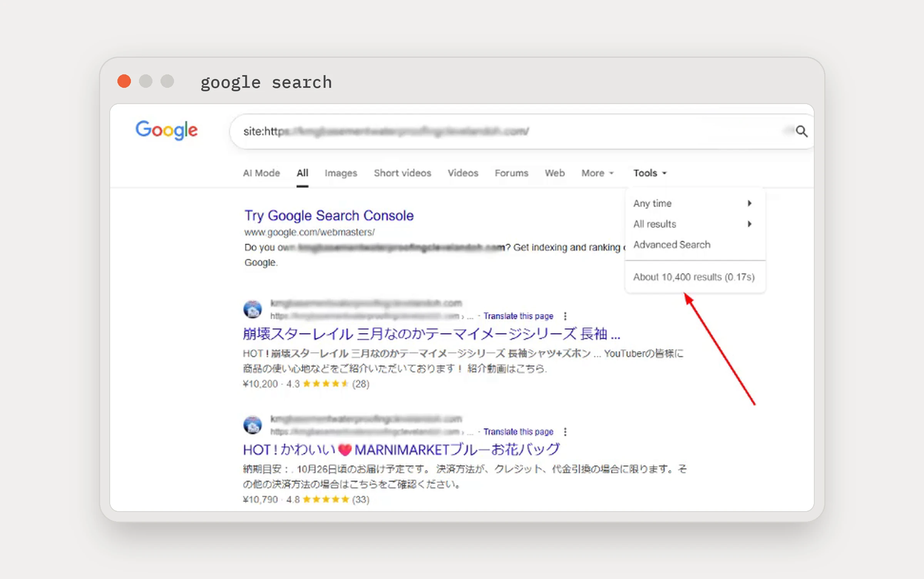This screenshot has width=924, height=579.
Task: Open the Short videos tab
Action: (402, 173)
